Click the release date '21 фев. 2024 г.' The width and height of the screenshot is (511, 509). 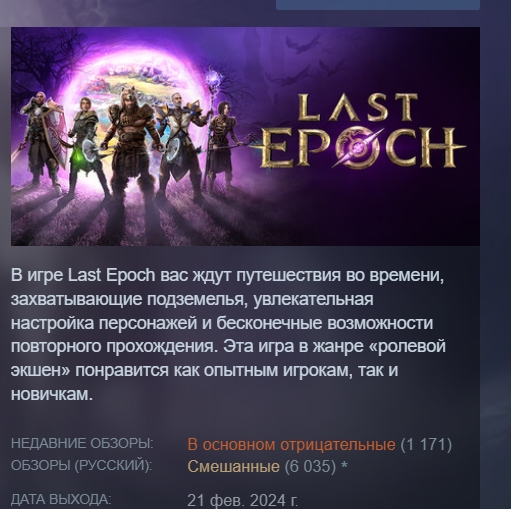tap(243, 500)
